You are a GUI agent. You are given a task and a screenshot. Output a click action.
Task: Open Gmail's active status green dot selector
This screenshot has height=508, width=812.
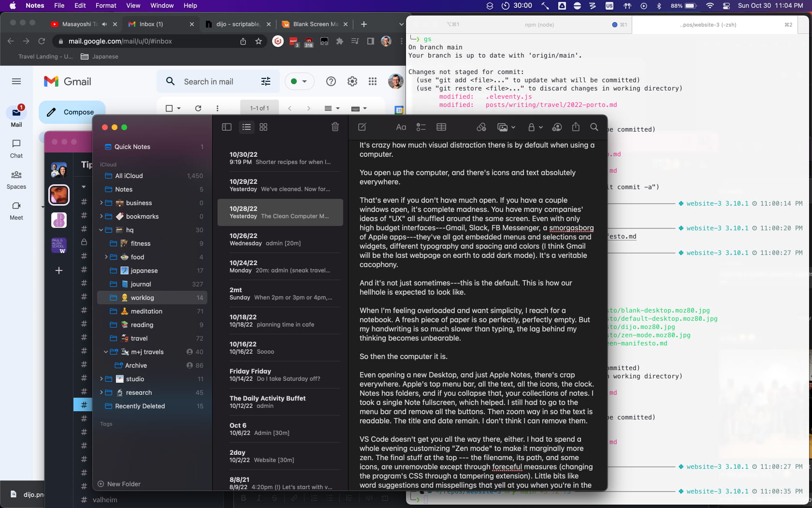(x=299, y=81)
